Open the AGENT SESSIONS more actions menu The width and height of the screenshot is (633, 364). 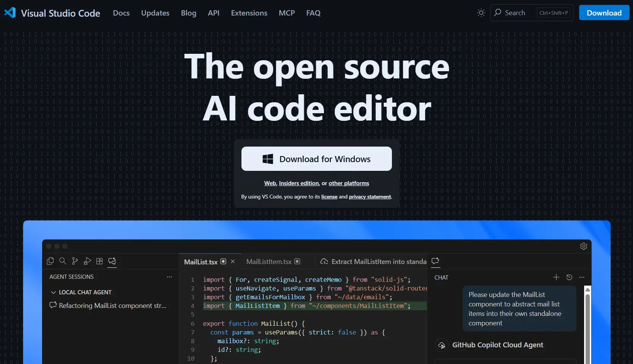[169, 277]
